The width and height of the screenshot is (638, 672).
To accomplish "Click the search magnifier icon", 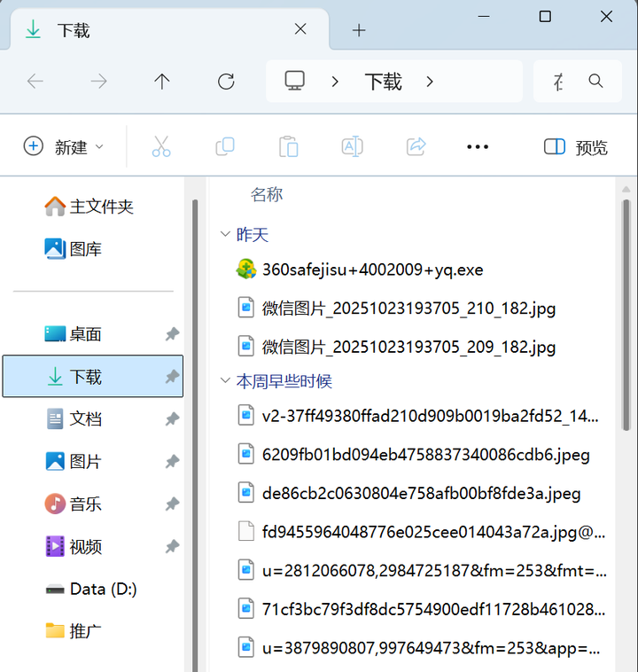I will point(595,81).
